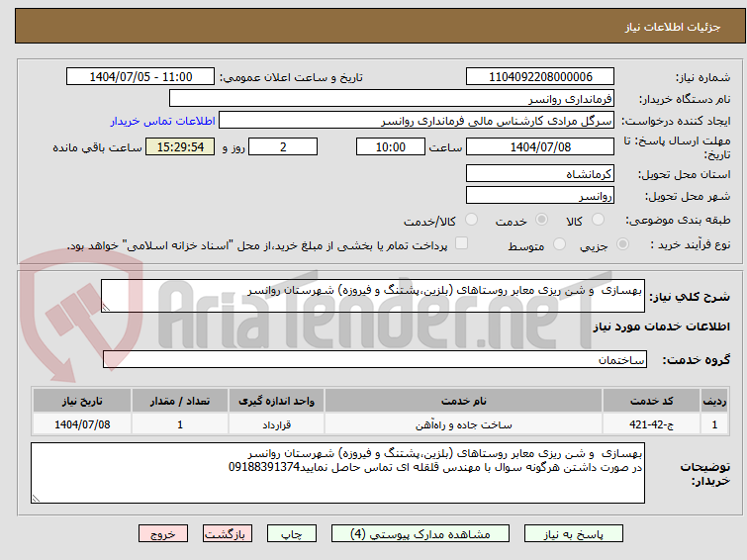Viewport: 747px width, 560px height.
Task: Open مشاهده مدارک پیوستی (4) attachments
Action: [420, 534]
